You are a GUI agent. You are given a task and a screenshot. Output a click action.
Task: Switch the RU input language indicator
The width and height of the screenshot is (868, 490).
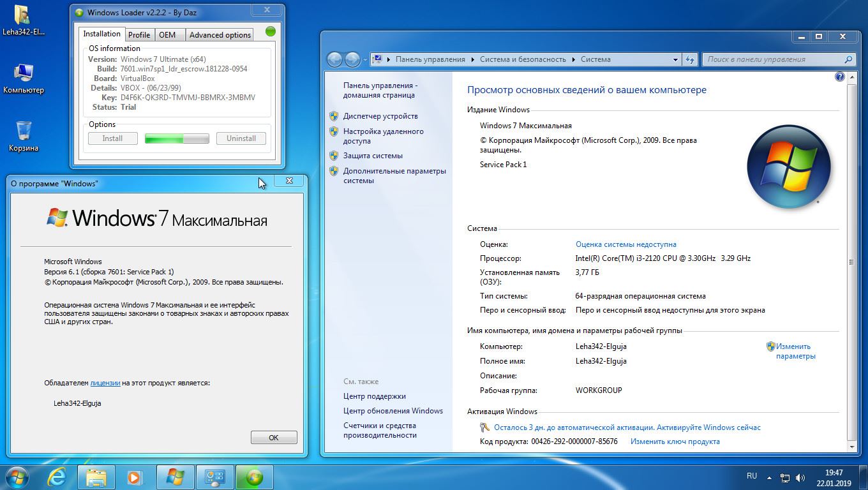752,476
